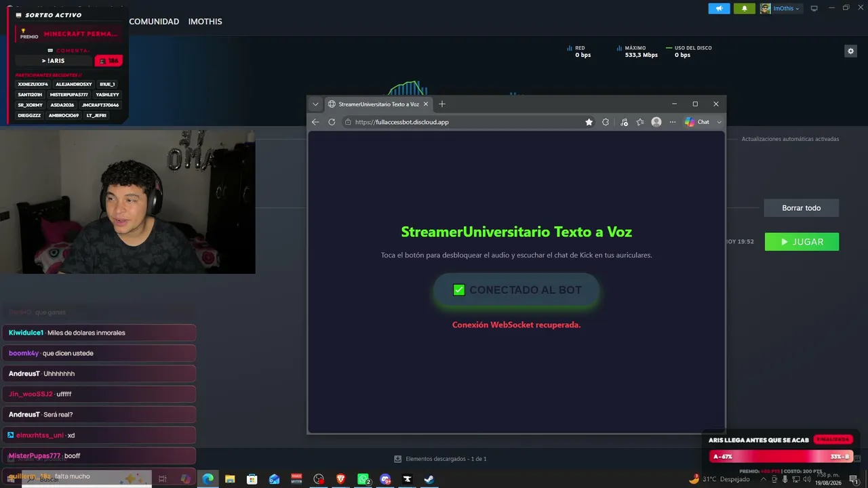868x488 pixels.
Task: Click the boomk4y chat message
Action: 99,353
